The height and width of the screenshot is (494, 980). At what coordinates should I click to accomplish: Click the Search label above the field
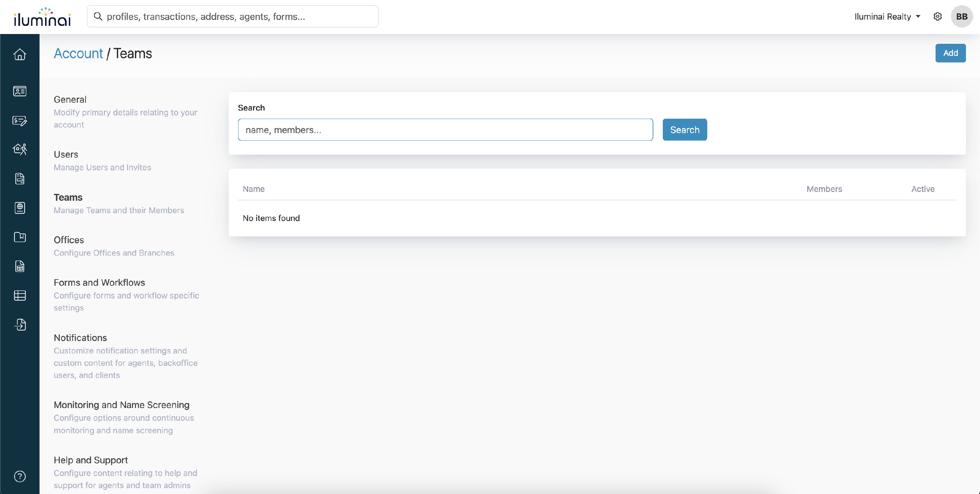coord(251,108)
